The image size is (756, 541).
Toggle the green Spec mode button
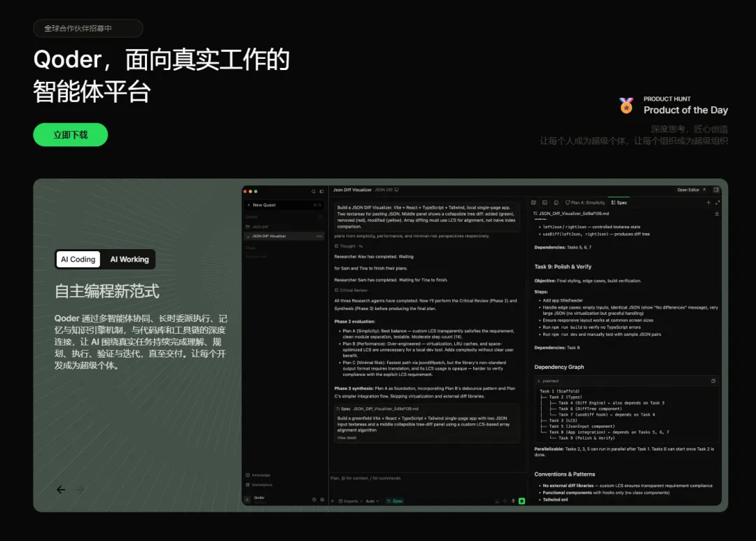pyautogui.click(x=395, y=501)
